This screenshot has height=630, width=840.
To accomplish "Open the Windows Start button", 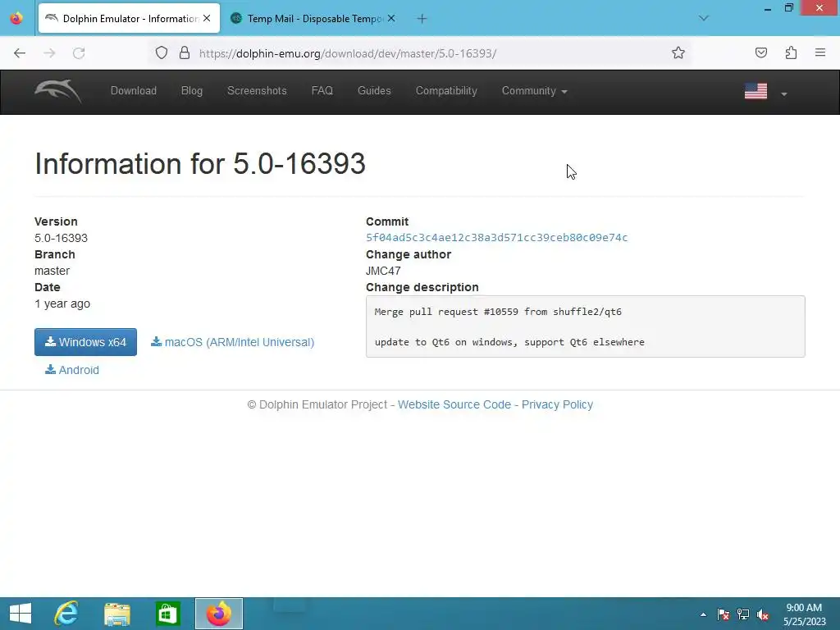I will (21, 614).
